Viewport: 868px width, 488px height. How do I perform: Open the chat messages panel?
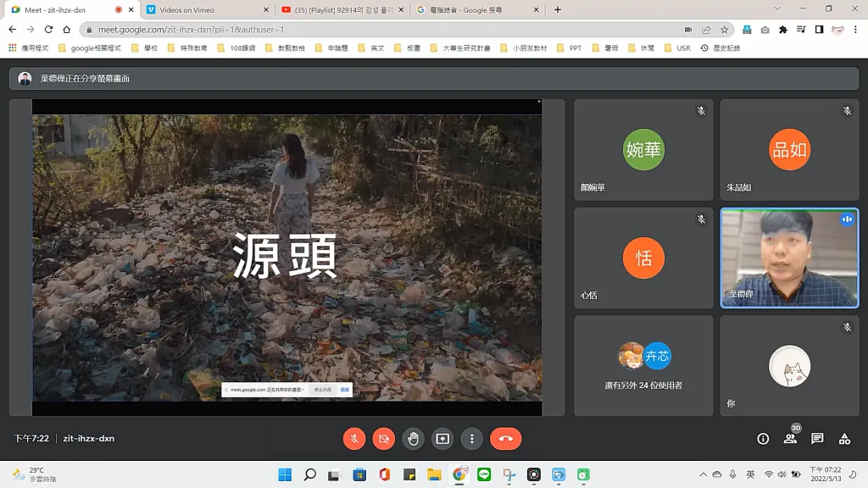coord(817,439)
